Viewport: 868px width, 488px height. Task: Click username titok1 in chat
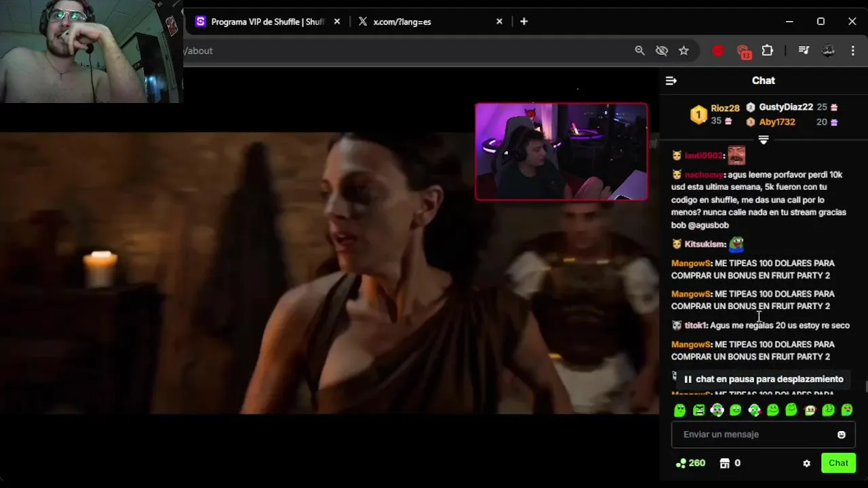(696, 325)
